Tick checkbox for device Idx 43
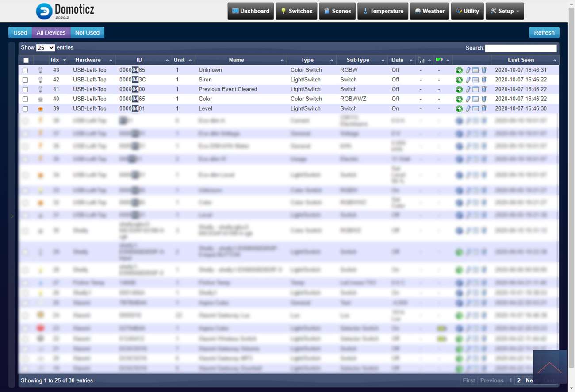Viewport: 575px width, 392px height. [26, 70]
